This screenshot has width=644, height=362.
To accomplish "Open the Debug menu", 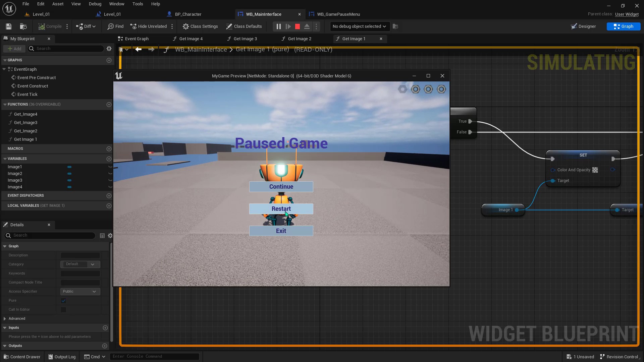I will click(95, 4).
